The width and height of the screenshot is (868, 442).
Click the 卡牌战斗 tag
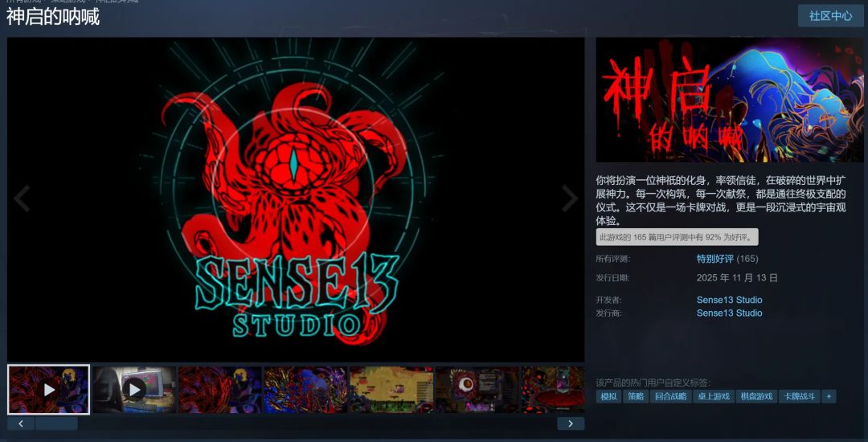pyautogui.click(x=800, y=396)
